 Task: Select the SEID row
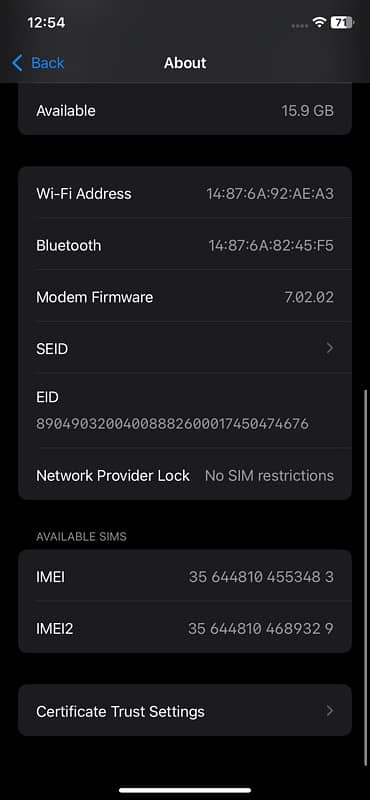(x=185, y=349)
